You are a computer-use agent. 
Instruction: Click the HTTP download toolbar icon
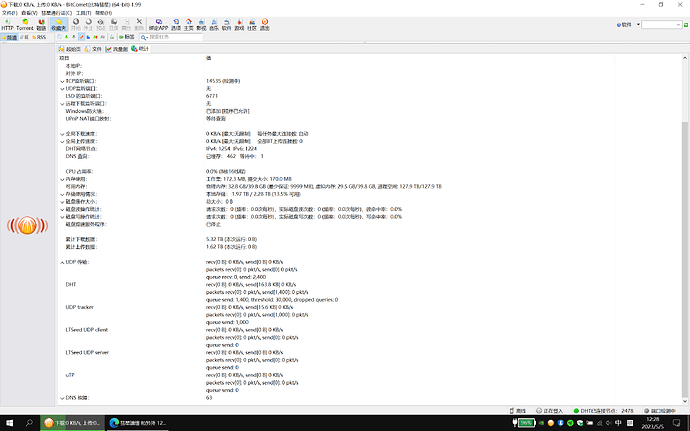(6, 23)
